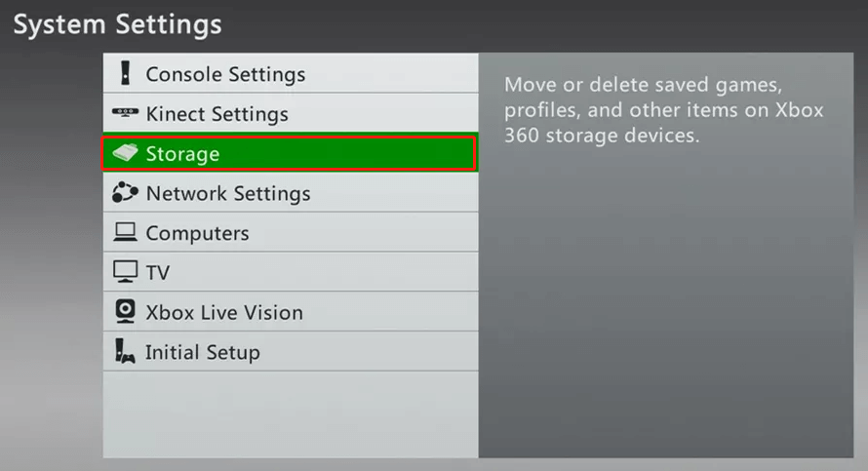The width and height of the screenshot is (868, 471).
Task: Click the console-and-controller Initial Setup icon
Action: [125, 351]
